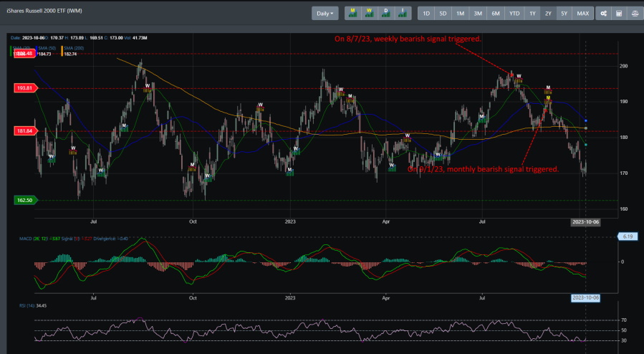Click the W marker right of the August 2023 peak
Image resolution: width=644 pixels, height=354 pixels.
tap(519, 78)
